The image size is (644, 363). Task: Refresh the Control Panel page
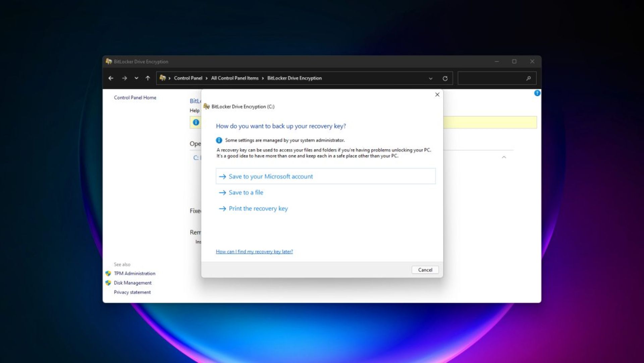[x=445, y=79]
